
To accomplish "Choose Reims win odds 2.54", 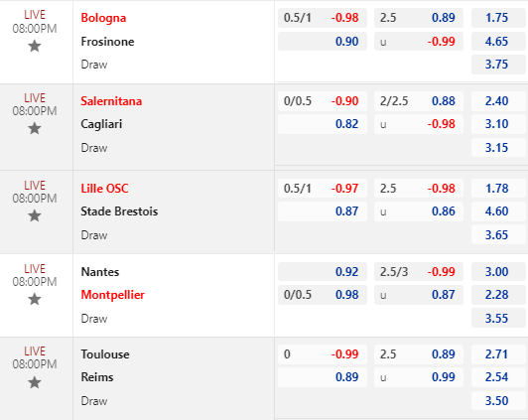I will point(498,377).
